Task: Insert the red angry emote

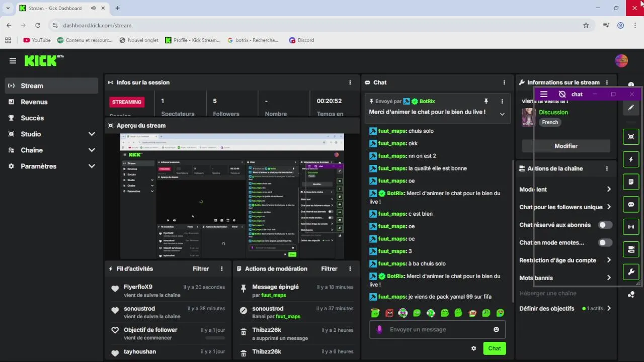Action: tap(389, 313)
